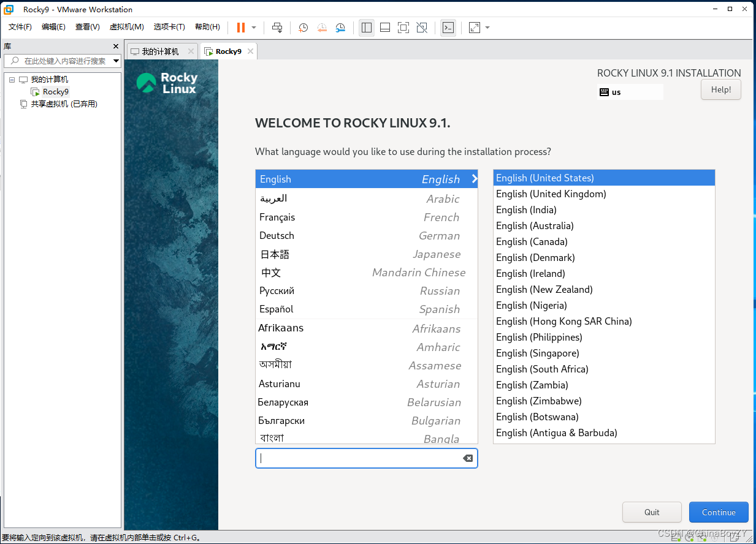Choose English (Australia) locale
The height and width of the screenshot is (544, 756).
point(604,225)
